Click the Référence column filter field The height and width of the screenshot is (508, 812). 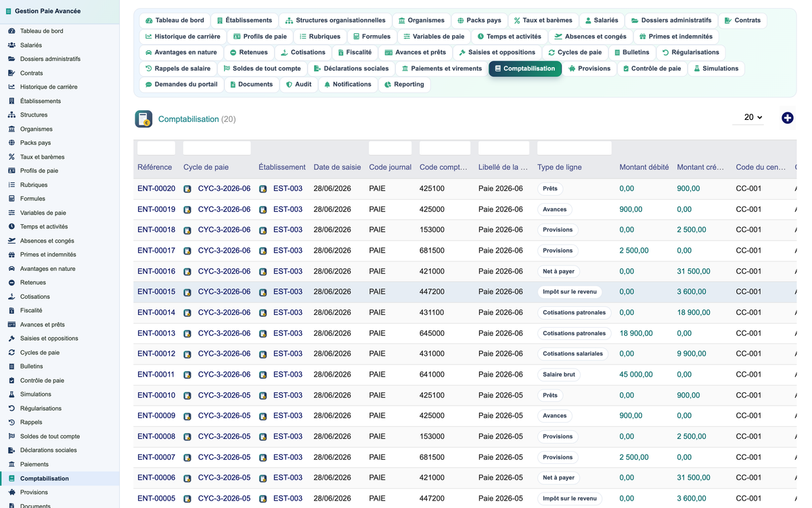(156, 148)
